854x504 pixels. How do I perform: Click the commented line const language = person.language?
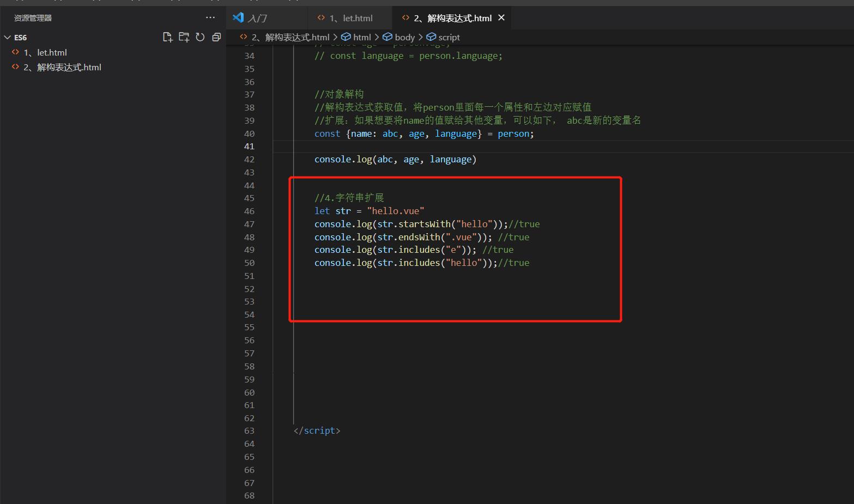(408, 56)
